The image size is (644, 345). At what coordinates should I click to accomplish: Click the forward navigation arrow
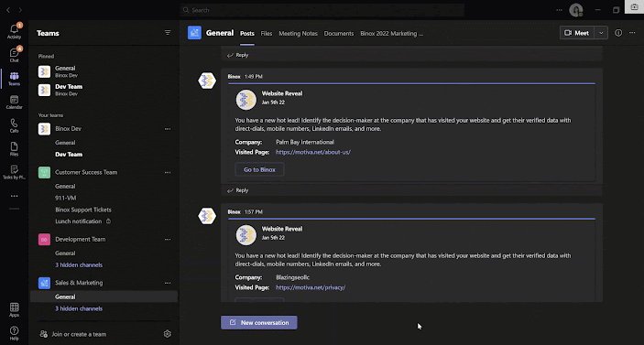[x=20, y=10]
